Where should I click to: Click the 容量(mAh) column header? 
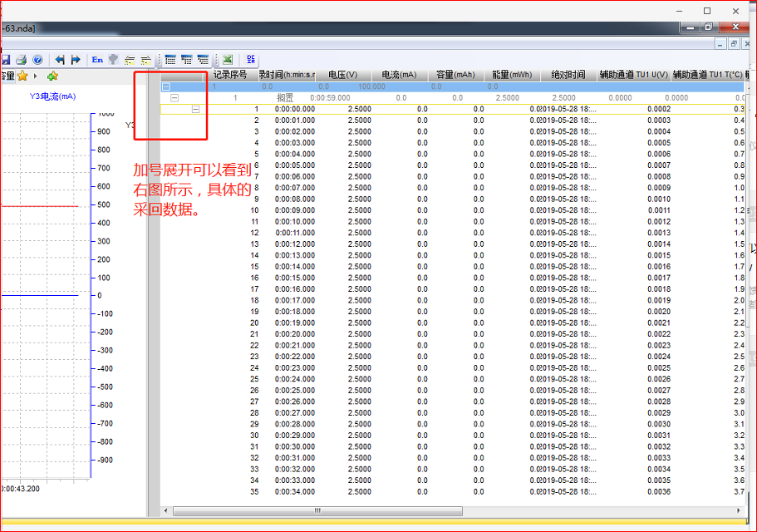(x=455, y=74)
